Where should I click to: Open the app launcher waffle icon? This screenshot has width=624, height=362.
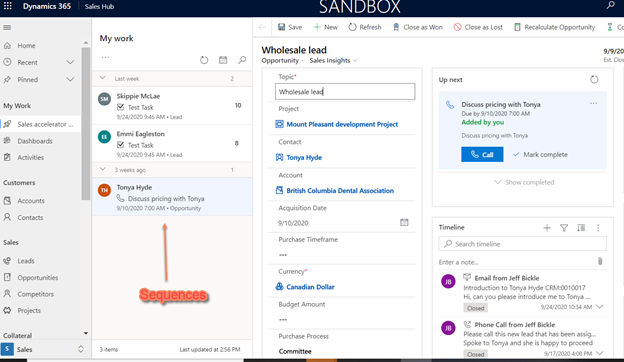8,6
